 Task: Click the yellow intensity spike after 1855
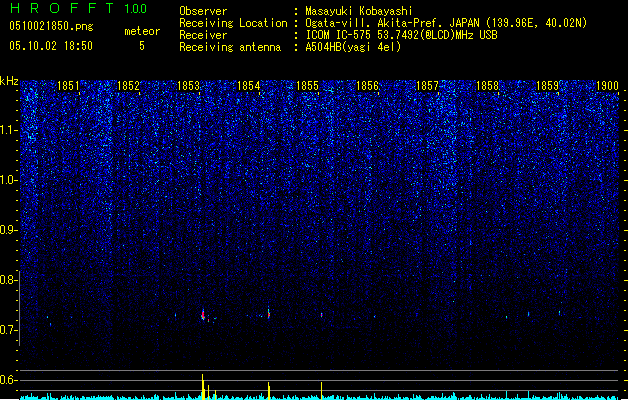point(321,391)
